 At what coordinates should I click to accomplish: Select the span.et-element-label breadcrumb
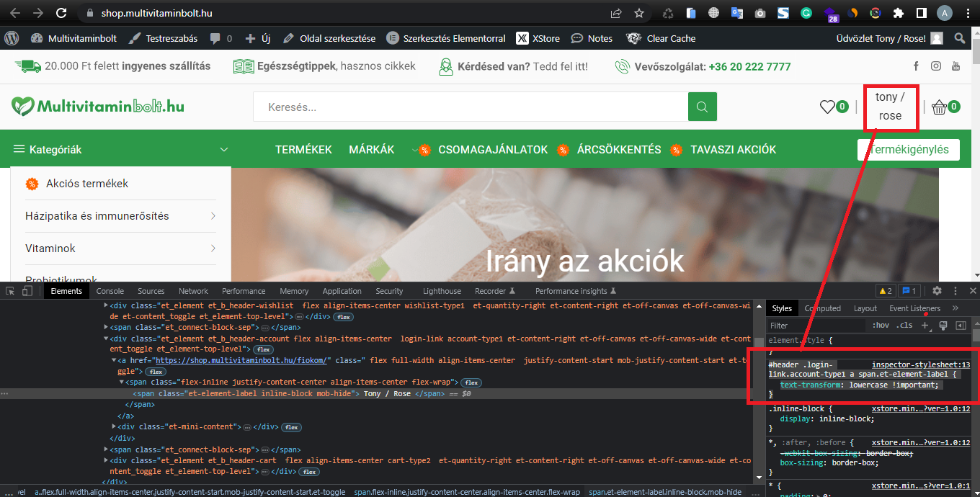pos(665,492)
